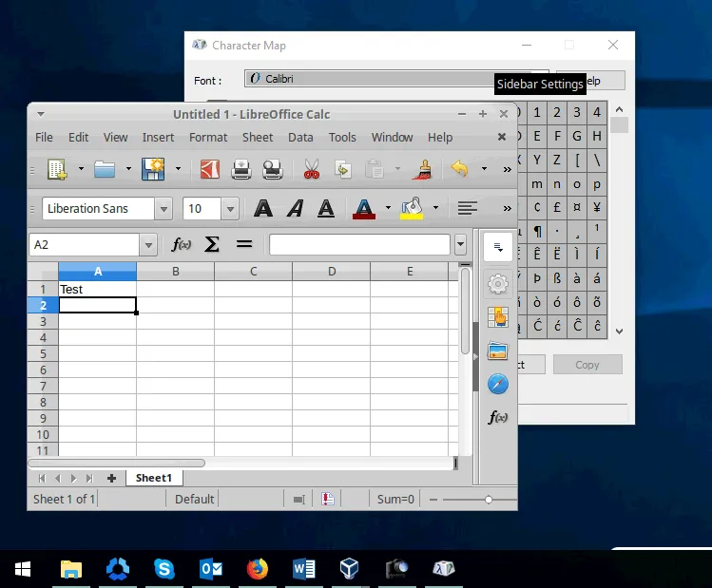The image size is (712, 588).
Task: Open the sidebar Gallery panel icon
Action: (498, 351)
